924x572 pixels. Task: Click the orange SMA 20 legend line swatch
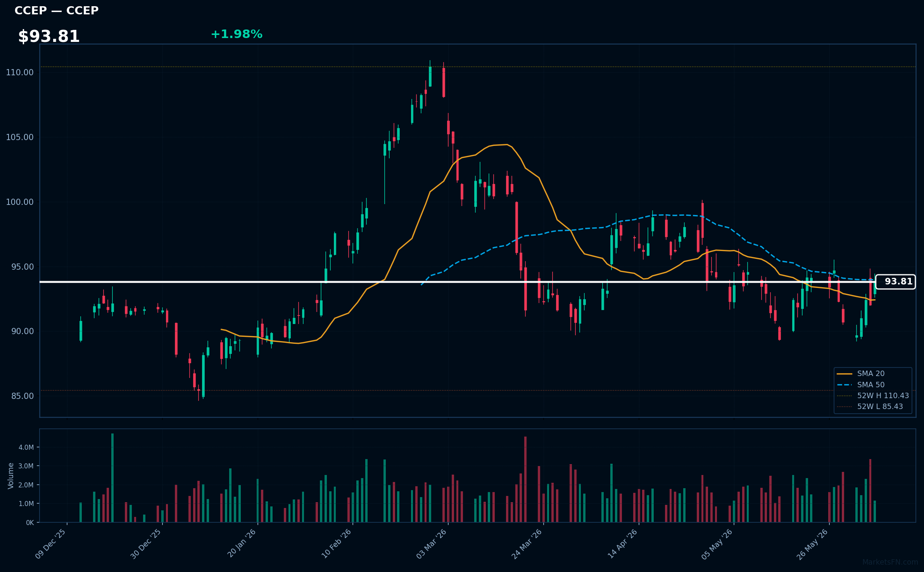pos(845,374)
